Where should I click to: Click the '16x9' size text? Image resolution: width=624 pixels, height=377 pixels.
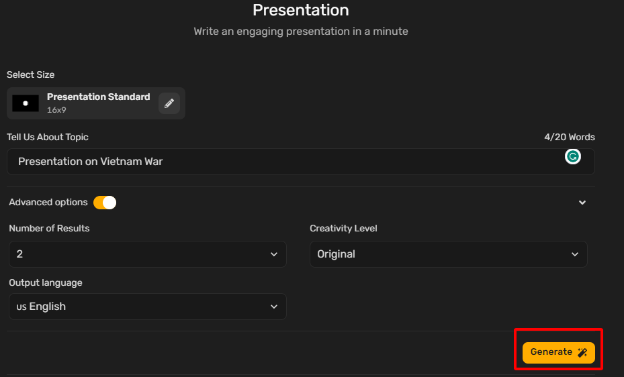click(57, 110)
